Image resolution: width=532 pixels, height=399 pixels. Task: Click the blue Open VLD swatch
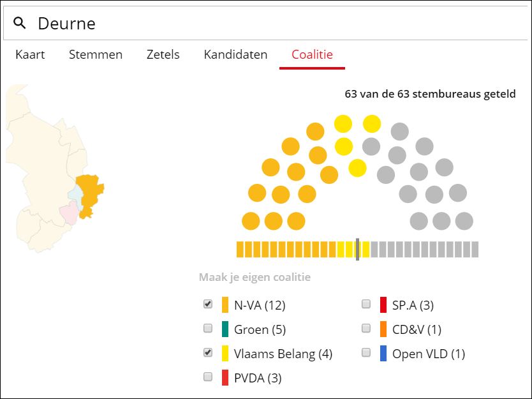[x=383, y=354]
